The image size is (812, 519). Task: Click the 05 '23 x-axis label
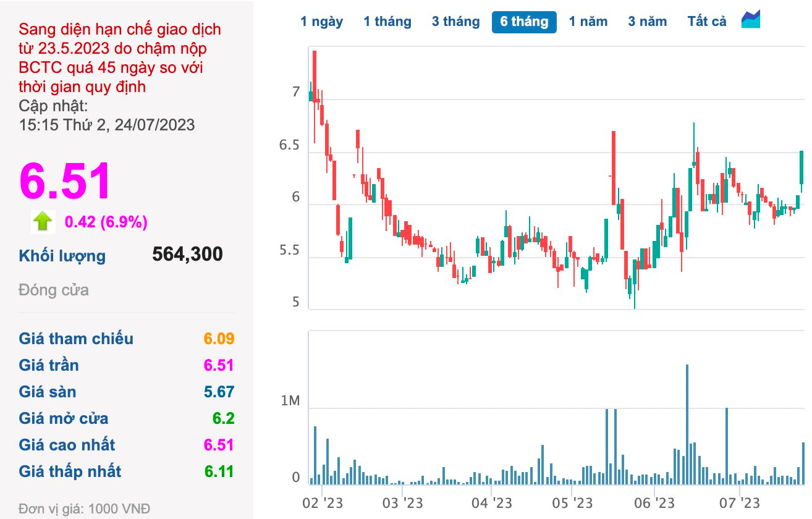point(573,503)
